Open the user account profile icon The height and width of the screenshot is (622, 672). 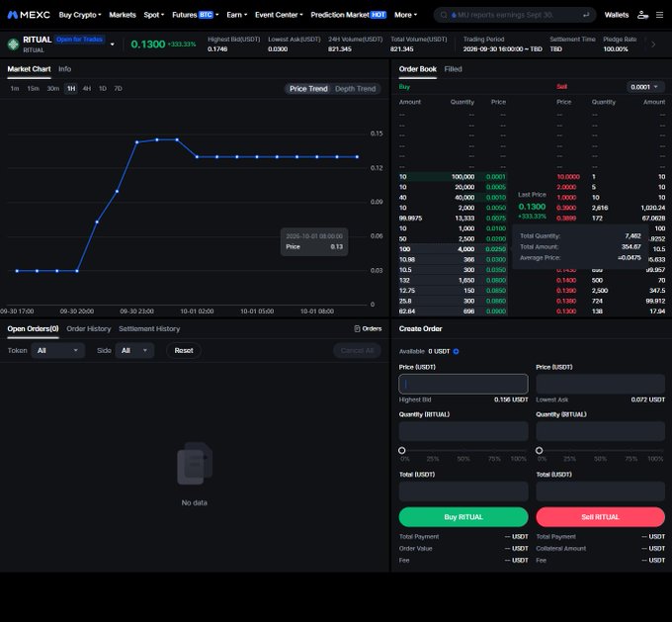[642, 15]
